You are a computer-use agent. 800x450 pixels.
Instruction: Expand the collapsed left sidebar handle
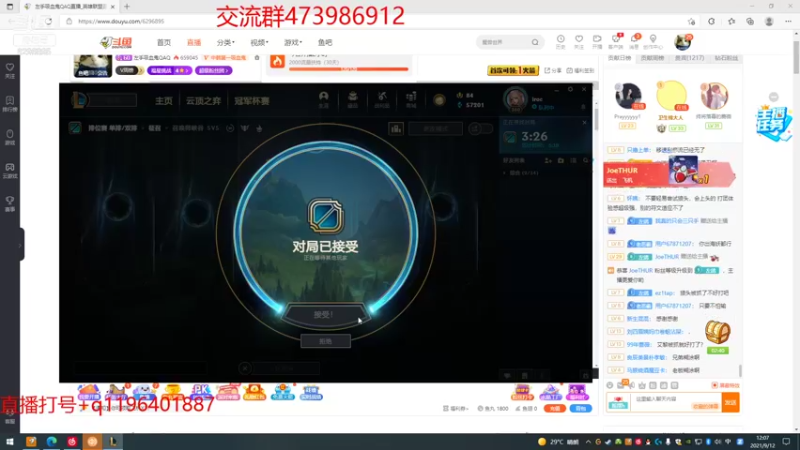(x=21, y=245)
